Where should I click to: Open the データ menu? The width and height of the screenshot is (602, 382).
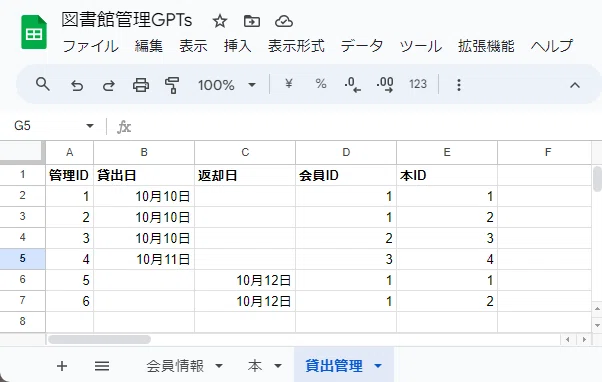362,46
